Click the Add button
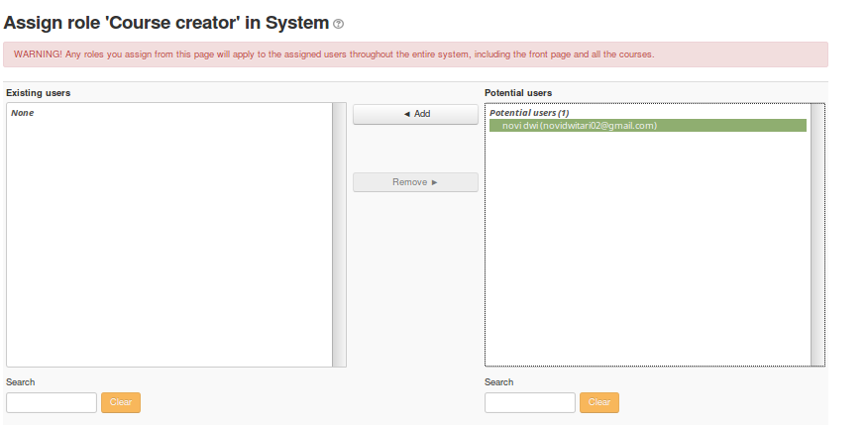 click(415, 114)
